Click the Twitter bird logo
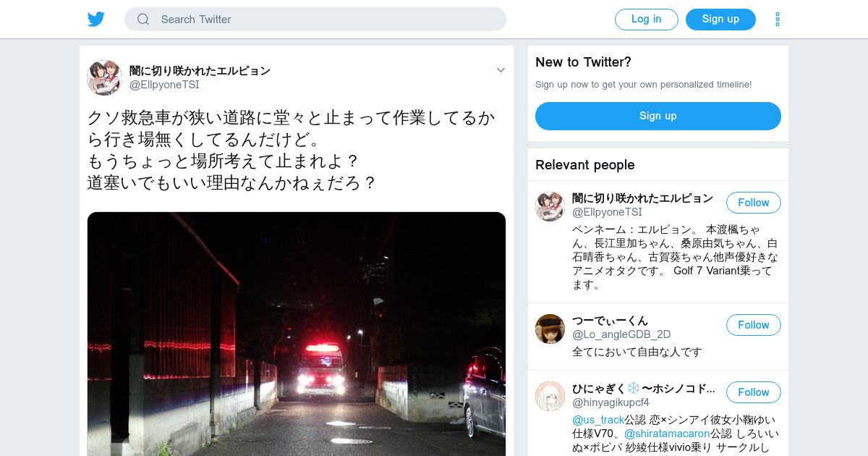The image size is (868, 456). [96, 20]
